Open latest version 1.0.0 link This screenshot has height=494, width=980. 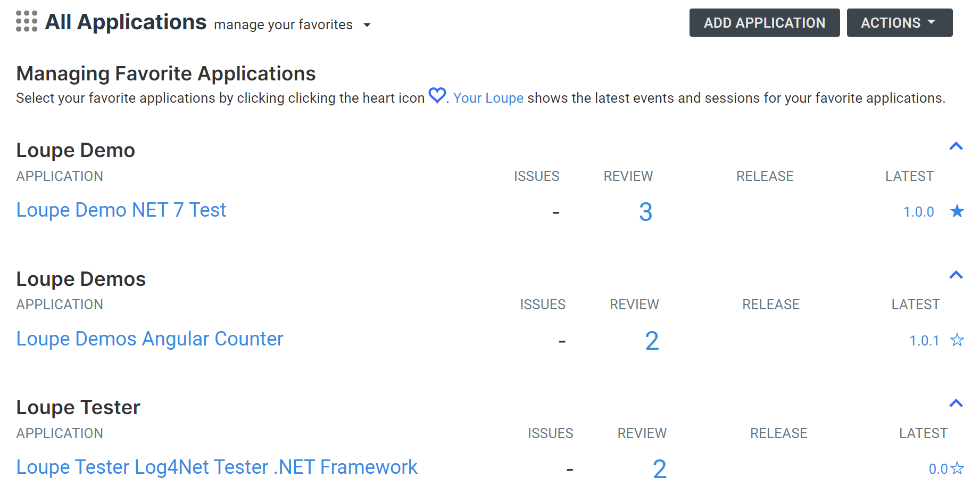[919, 212]
